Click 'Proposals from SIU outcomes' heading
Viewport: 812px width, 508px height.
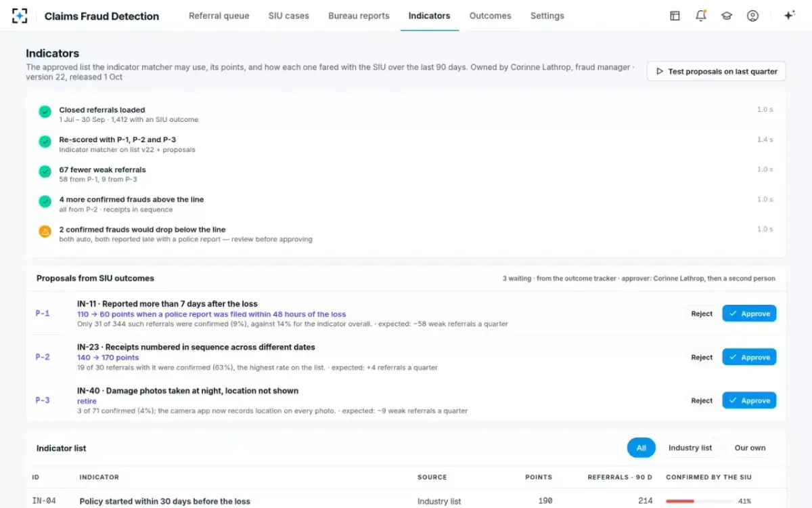coord(95,278)
